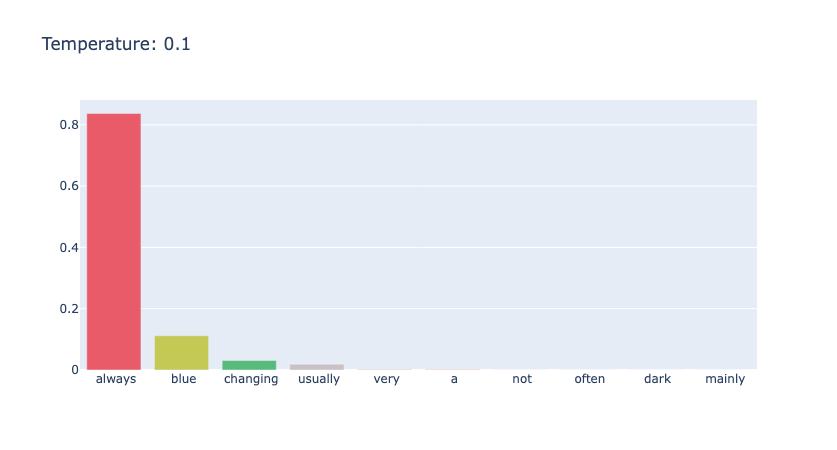Click the 'not' x-axis label
This screenshot has height=450, width=837.
522,379
